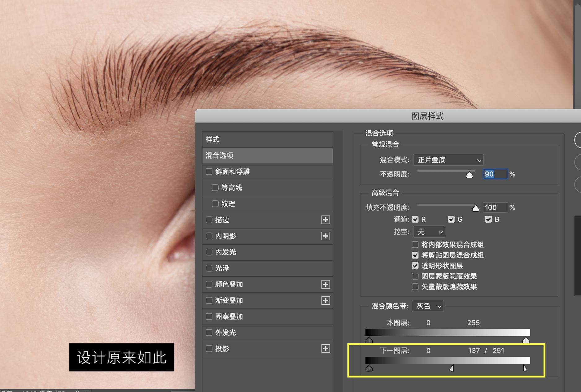Click the plus icon beside 内阴影
Image resolution: width=581 pixels, height=392 pixels.
click(x=326, y=236)
